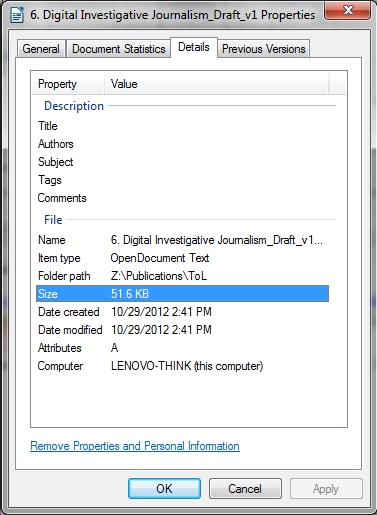
Task: Select the Comments property row
Action: click(x=182, y=198)
